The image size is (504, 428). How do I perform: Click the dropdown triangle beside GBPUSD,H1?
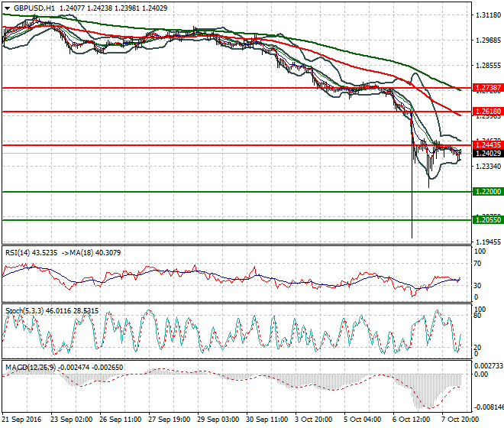click(8, 8)
